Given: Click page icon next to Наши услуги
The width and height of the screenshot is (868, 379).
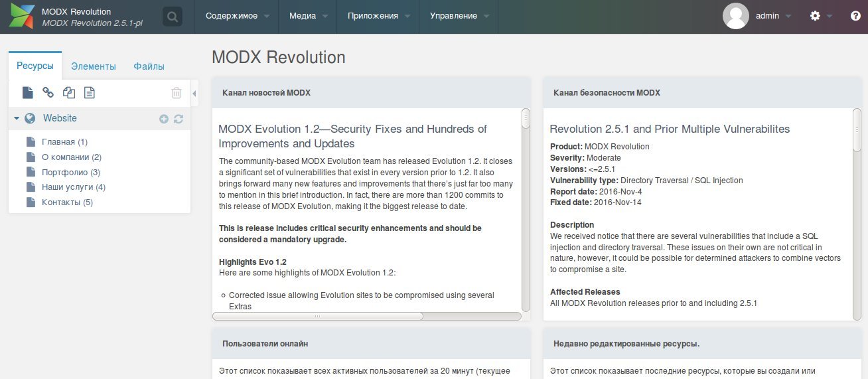Looking at the screenshot, I should (x=30, y=187).
